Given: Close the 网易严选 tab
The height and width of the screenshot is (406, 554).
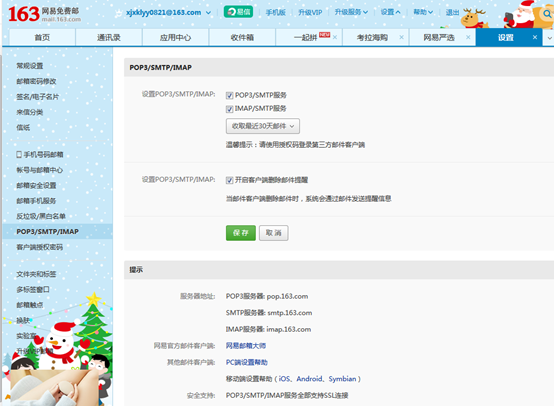Looking at the screenshot, I should (x=468, y=37).
